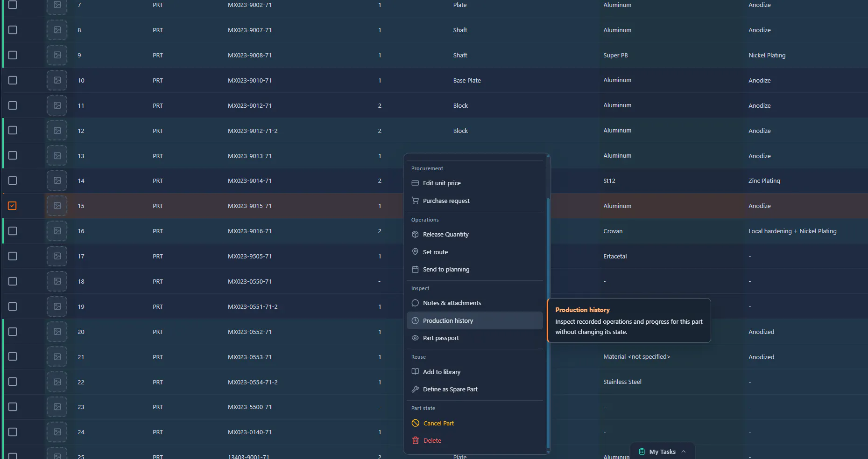Screen dimensions: 868x459
Task: Open Part passport
Action: click(x=475, y=338)
